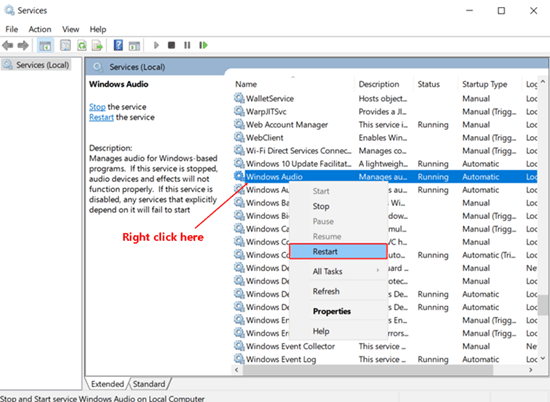This screenshot has height=402, width=550.
Task: Click the vertical scrollbar thumb
Action: click(543, 305)
